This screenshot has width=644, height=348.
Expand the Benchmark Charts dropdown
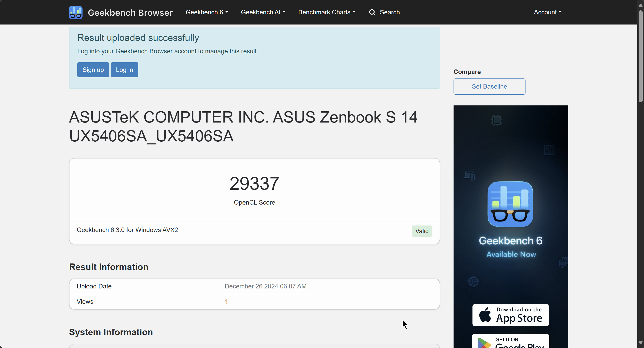[x=327, y=12]
